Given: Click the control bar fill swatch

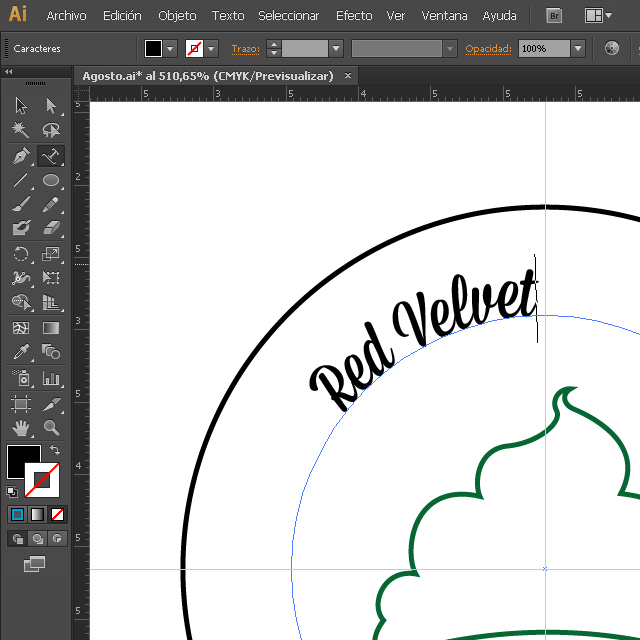Looking at the screenshot, I should pyautogui.click(x=153, y=49).
